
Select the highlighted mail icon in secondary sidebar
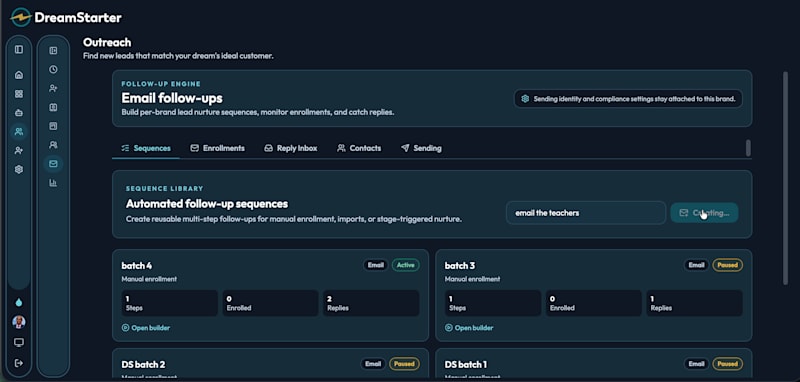[53, 164]
